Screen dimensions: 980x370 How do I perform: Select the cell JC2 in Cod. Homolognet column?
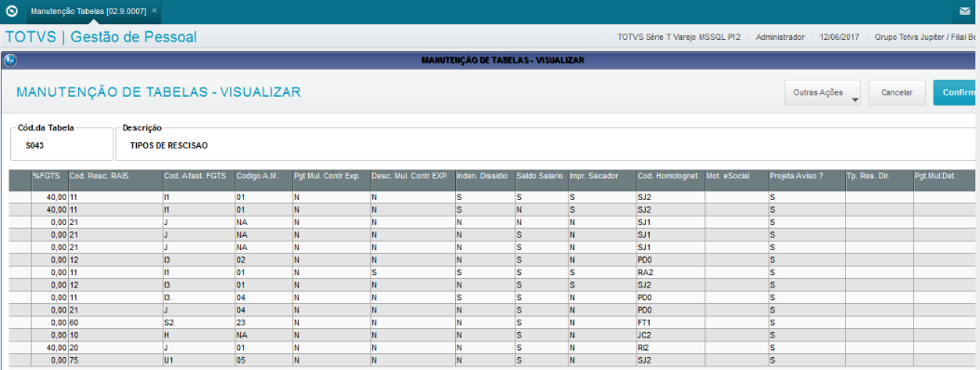click(671, 335)
